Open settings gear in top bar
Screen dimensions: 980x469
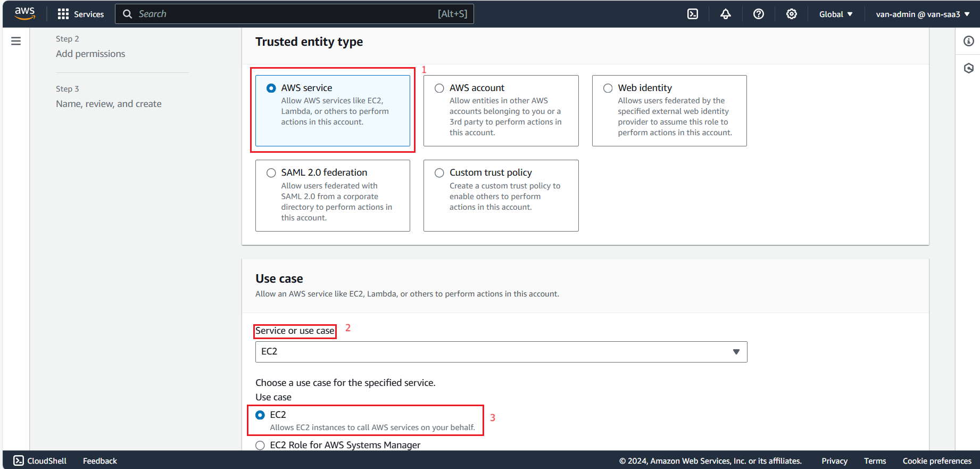(792, 14)
